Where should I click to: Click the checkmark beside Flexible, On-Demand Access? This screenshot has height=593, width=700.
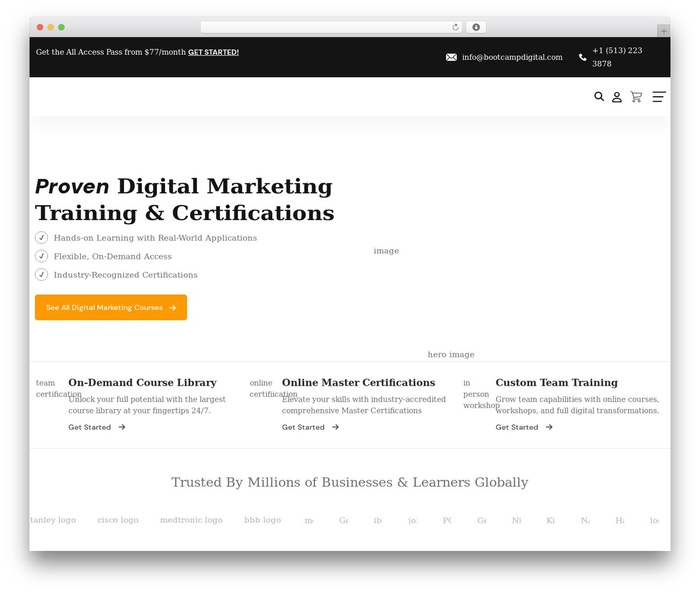pyautogui.click(x=42, y=256)
